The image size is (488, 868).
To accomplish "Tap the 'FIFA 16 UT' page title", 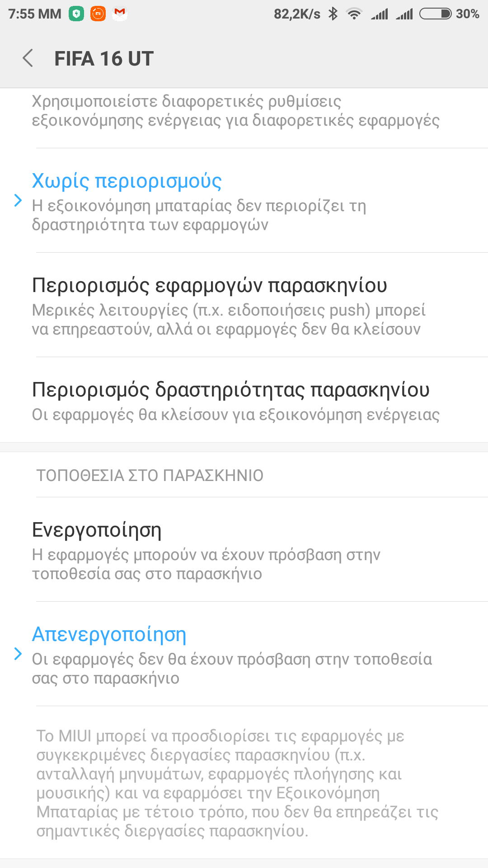I will pyautogui.click(x=104, y=59).
